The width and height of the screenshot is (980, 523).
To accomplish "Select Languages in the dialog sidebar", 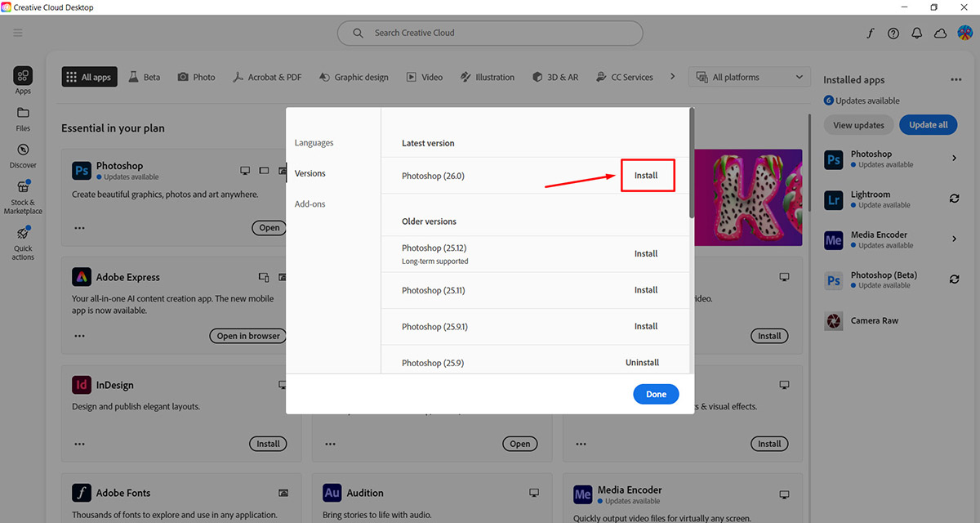I will click(314, 143).
